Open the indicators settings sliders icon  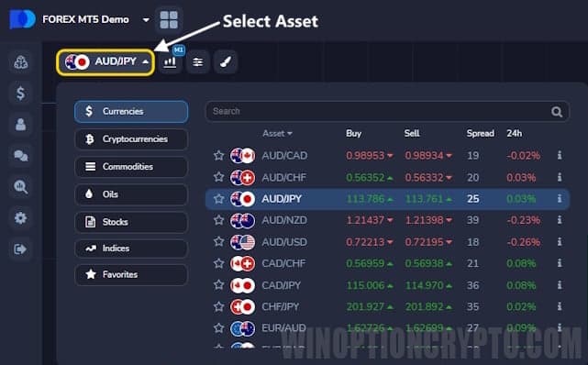(197, 61)
